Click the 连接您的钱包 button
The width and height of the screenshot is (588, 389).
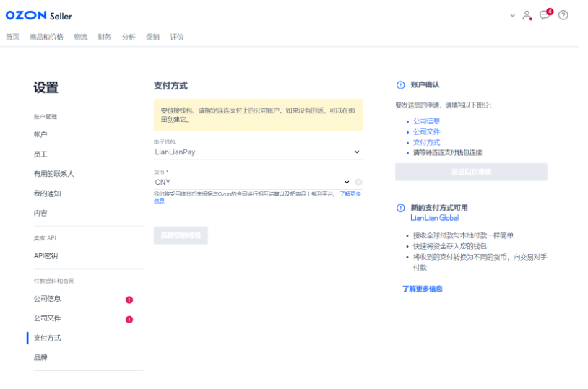[181, 235]
